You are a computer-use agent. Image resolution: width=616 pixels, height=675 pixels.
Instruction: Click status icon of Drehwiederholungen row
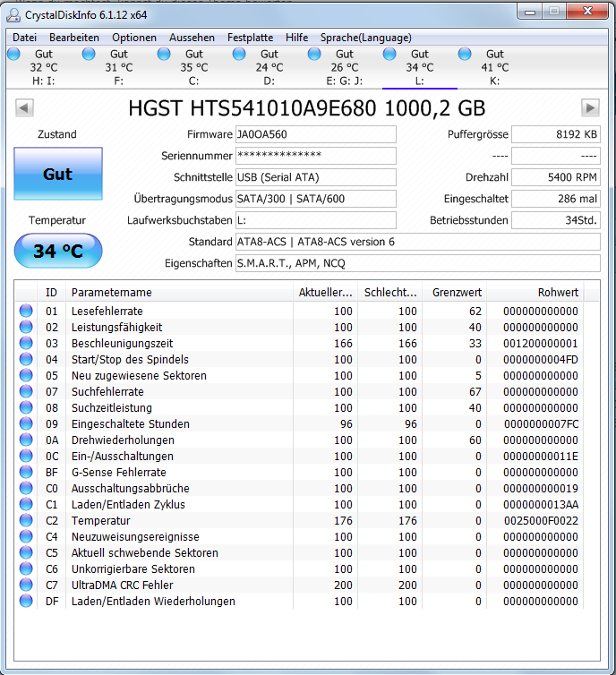pos(26,440)
